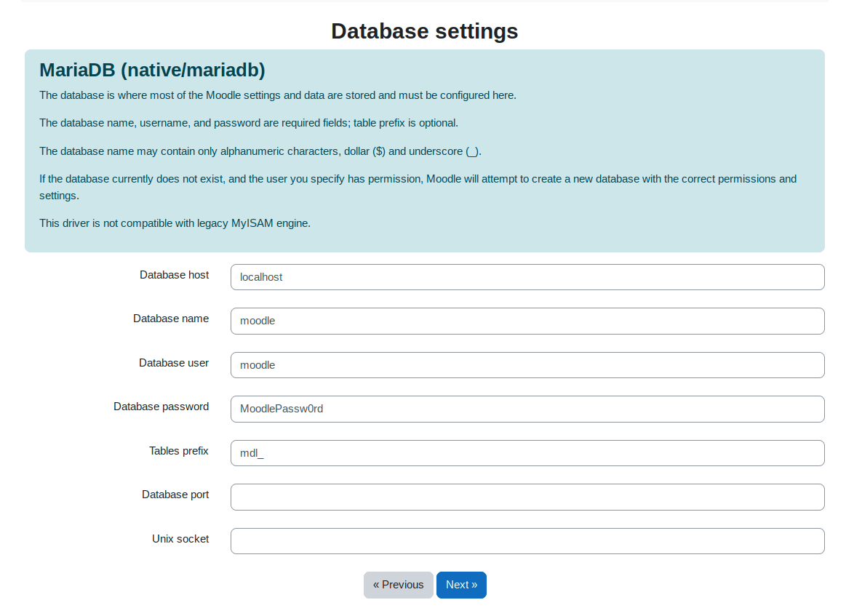This screenshot has width=862, height=616.
Task: Click the sentence about alphanumeric characters
Action: [260, 151]
